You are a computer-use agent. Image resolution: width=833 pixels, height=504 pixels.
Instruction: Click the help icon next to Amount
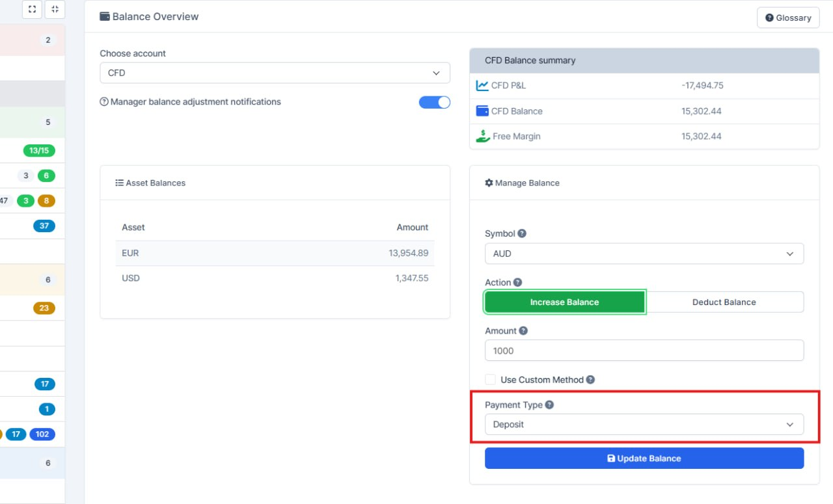coord(523,330)
